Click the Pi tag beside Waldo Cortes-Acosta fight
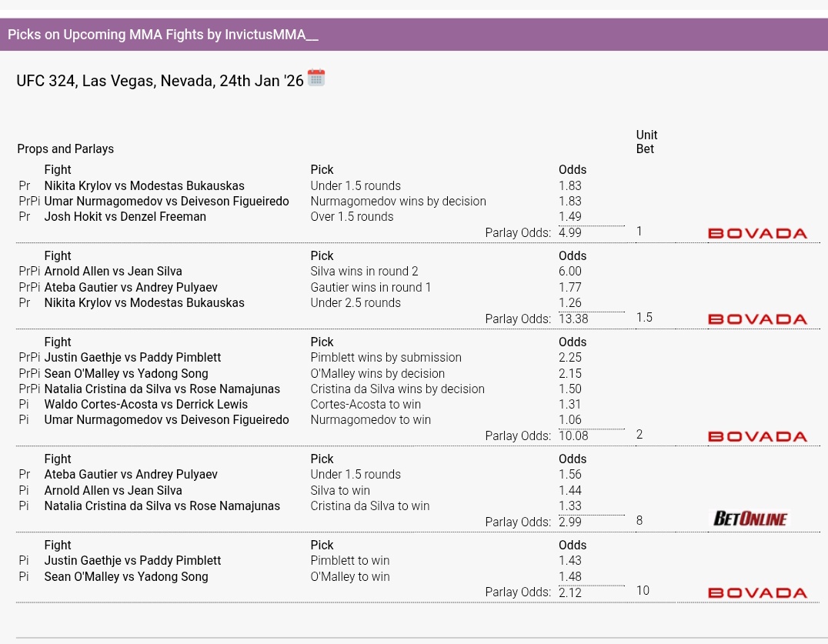The height and width of the screenshot is (644, 828). click(x=24, y=405)
